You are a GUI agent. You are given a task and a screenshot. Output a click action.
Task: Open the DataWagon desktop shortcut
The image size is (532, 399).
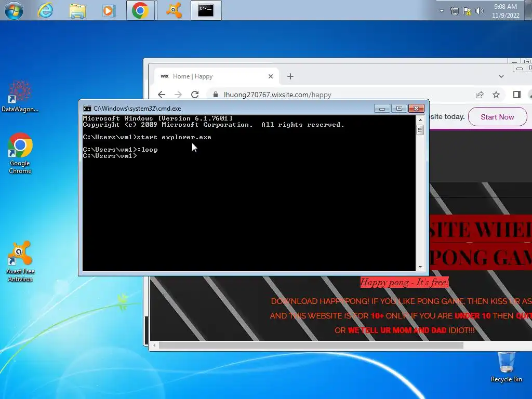(x=20, y=96)
